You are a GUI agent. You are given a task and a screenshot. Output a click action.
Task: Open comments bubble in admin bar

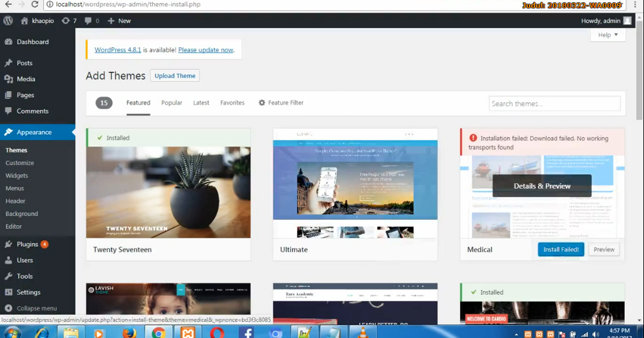[x=92, y=20]
